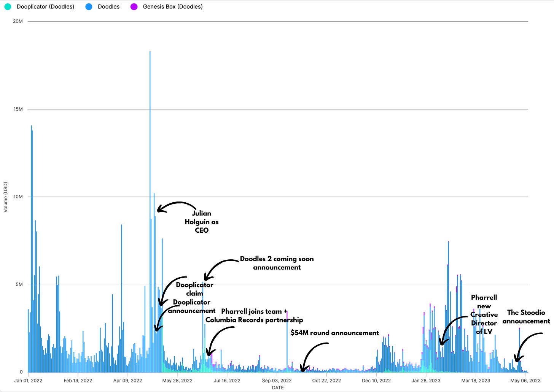
Task: Click the May 28, 2022 date label
Action: tap(177, 380)
